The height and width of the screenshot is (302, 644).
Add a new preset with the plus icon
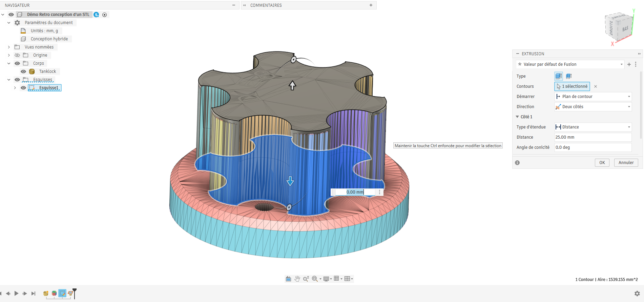click(629, 64)
